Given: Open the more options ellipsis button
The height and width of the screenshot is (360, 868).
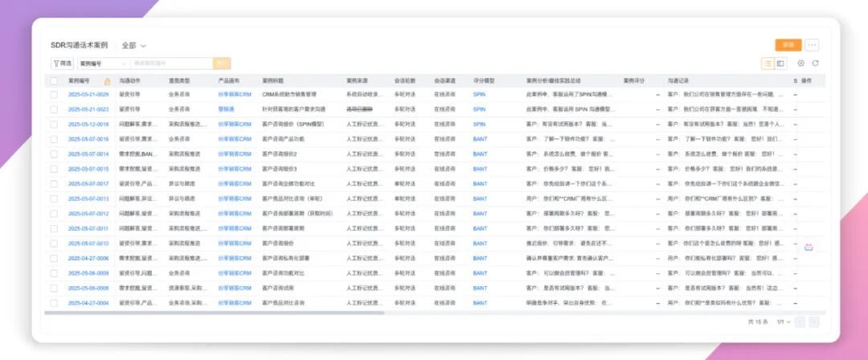Looking at the screenshot, I should [x=812, y=45].
